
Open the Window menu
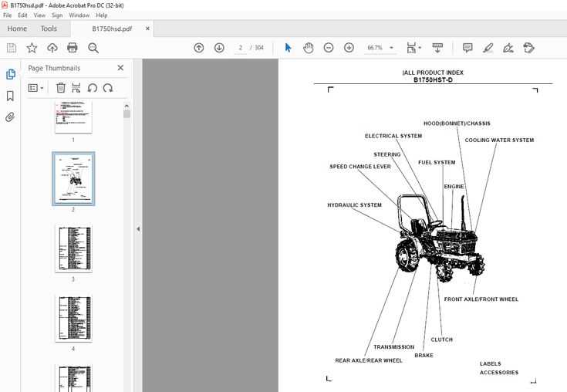click(79, 15)
